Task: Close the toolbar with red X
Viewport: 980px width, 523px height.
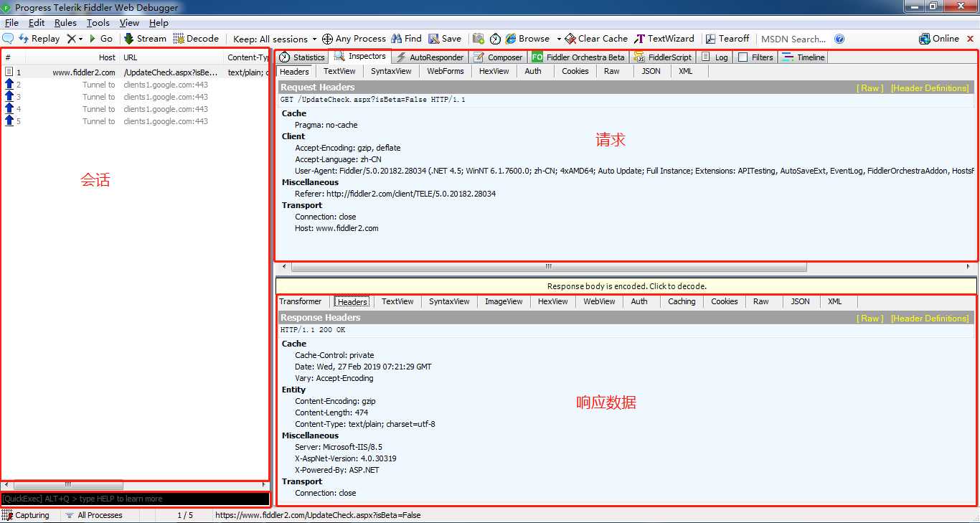Action: pyautogui.click(x=971, y=39)
